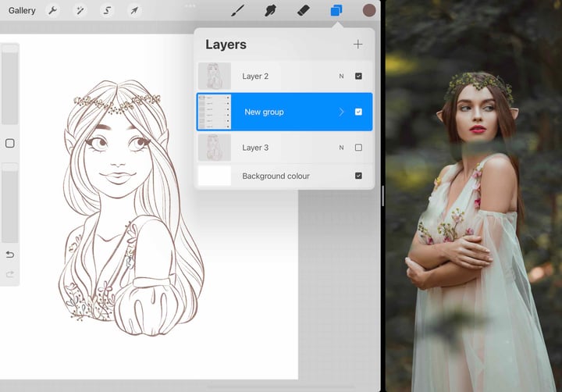The width and height of the screenshot is (562, 392).
Task: Hide New group using its checkbox
Action: 358,112
